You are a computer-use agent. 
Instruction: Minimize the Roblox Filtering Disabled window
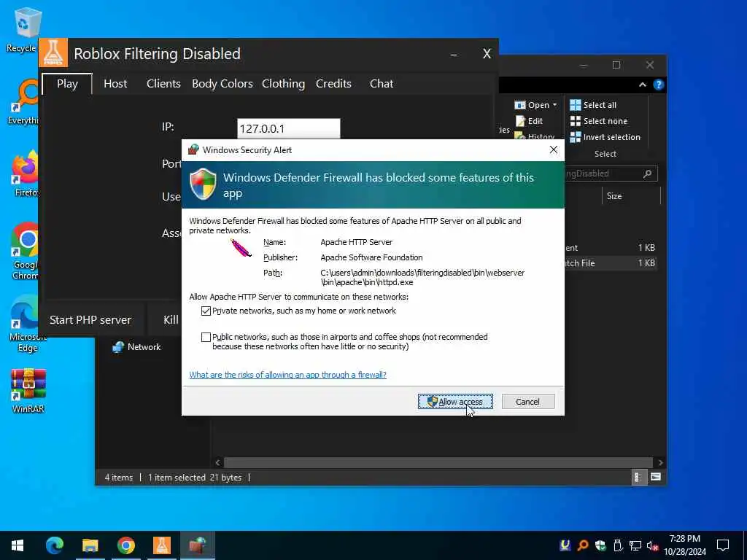point(454,54)
